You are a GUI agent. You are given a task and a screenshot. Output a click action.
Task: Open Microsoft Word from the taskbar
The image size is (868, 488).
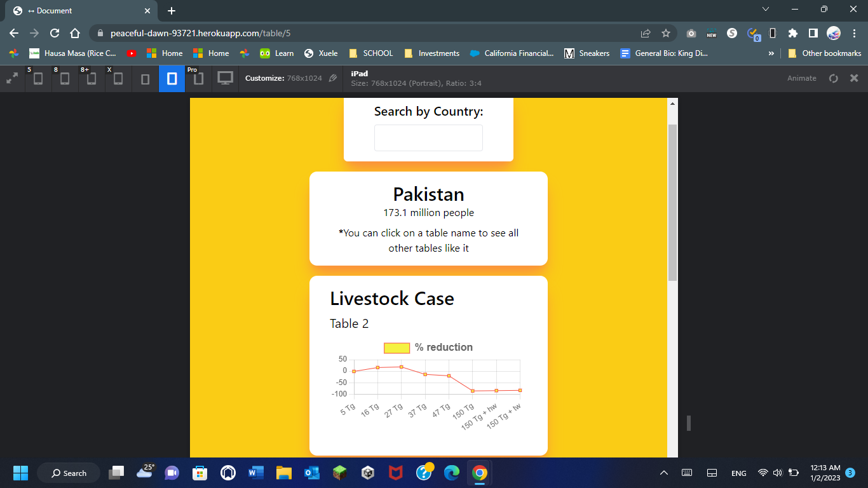click(255, 473)
